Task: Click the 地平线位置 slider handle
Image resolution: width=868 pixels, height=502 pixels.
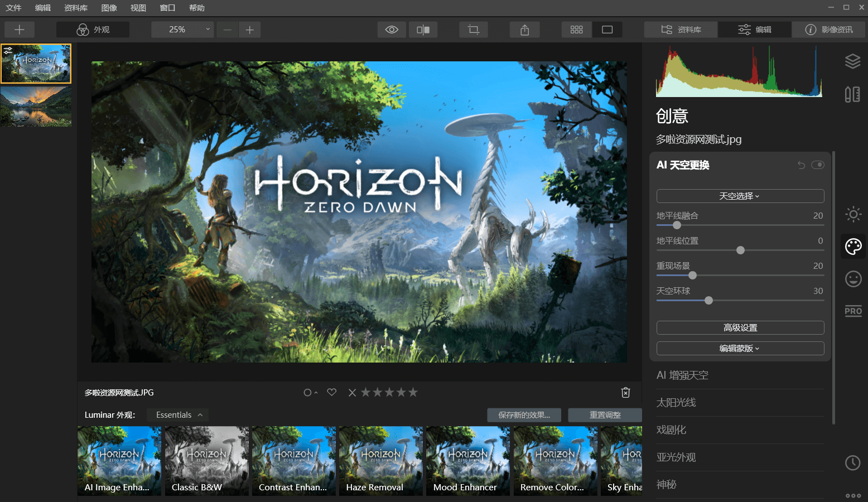Action: tap(740, 250)
